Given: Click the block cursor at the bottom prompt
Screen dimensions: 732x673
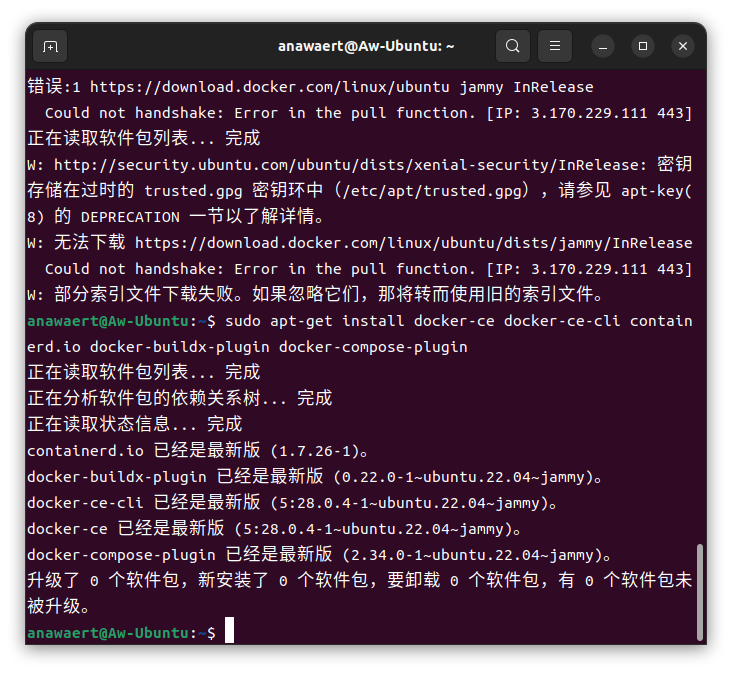Looking at the screenshot, I should (229, 632).
